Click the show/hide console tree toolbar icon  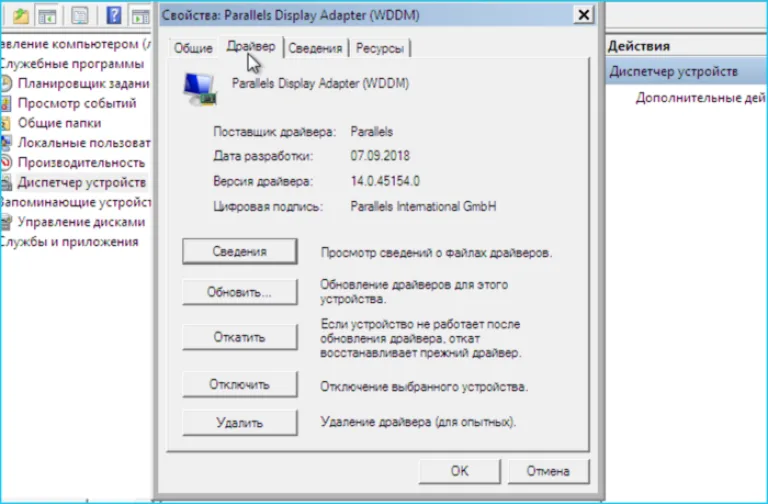(x=48, y=16)
